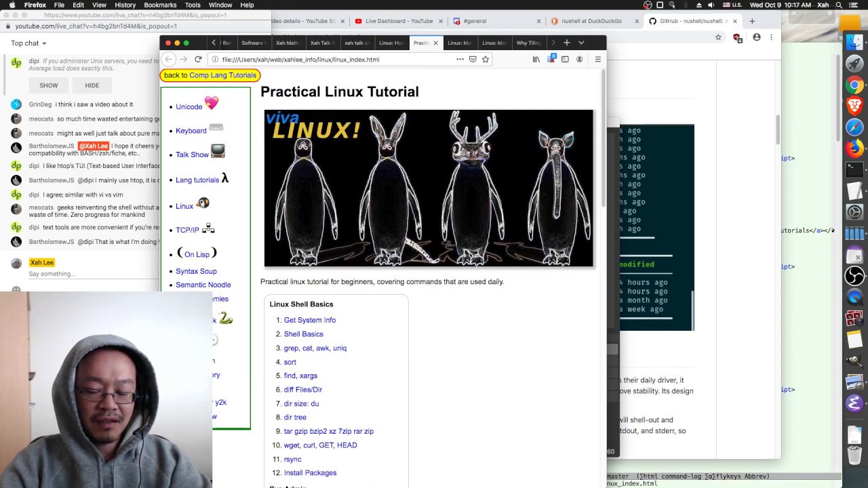Viewport: 868px width, 488px height.
Task: Expand Top chat dropdown in live chat
Action: point(28,43)
